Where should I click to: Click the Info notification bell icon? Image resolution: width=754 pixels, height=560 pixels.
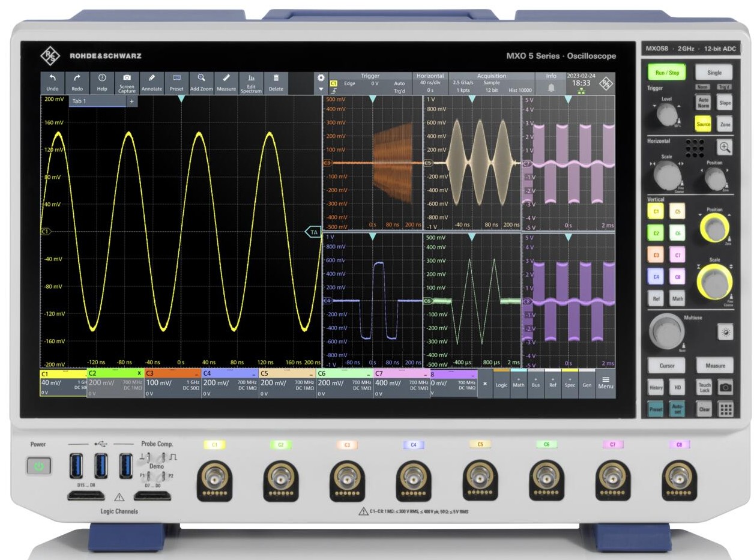(x=550, y=87)
